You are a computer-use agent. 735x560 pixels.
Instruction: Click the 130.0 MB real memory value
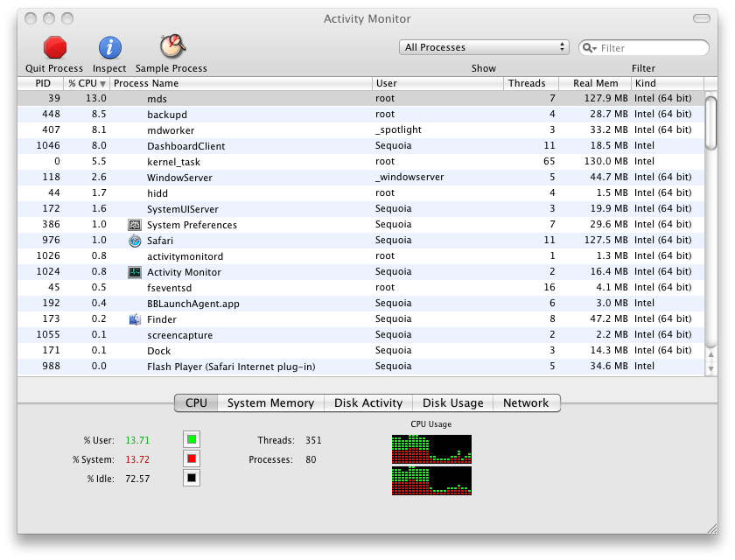pos(605,161)
